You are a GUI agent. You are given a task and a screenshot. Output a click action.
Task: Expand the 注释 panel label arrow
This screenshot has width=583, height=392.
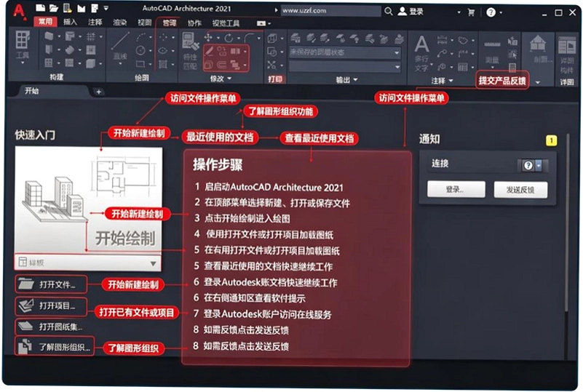(451, 80)
